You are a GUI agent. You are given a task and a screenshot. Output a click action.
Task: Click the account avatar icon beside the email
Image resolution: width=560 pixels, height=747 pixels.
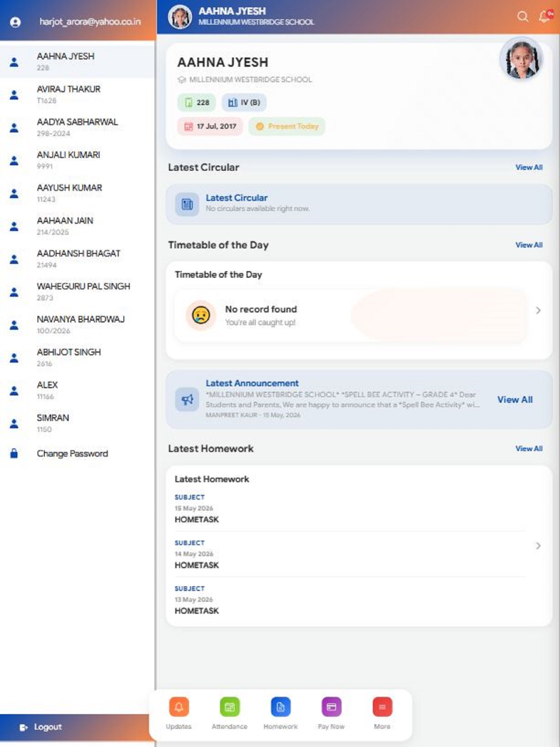coord(15,22)
